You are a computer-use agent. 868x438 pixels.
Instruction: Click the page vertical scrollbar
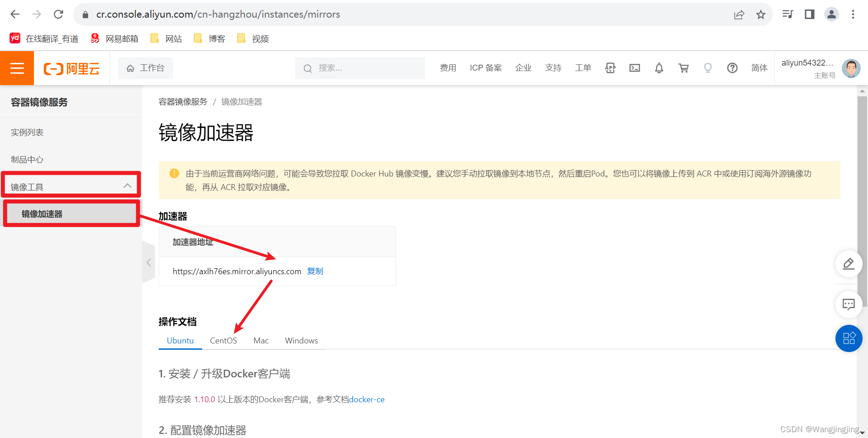click(862, 201)
